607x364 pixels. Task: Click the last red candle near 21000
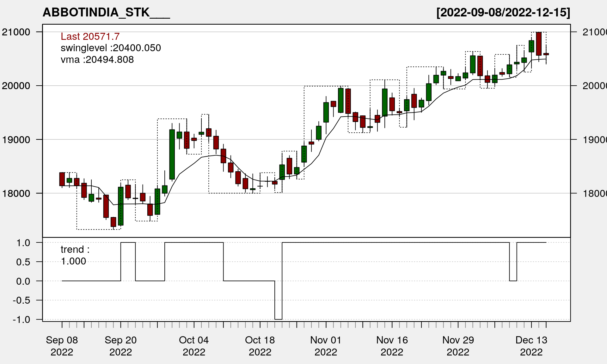tap(539, 44)
